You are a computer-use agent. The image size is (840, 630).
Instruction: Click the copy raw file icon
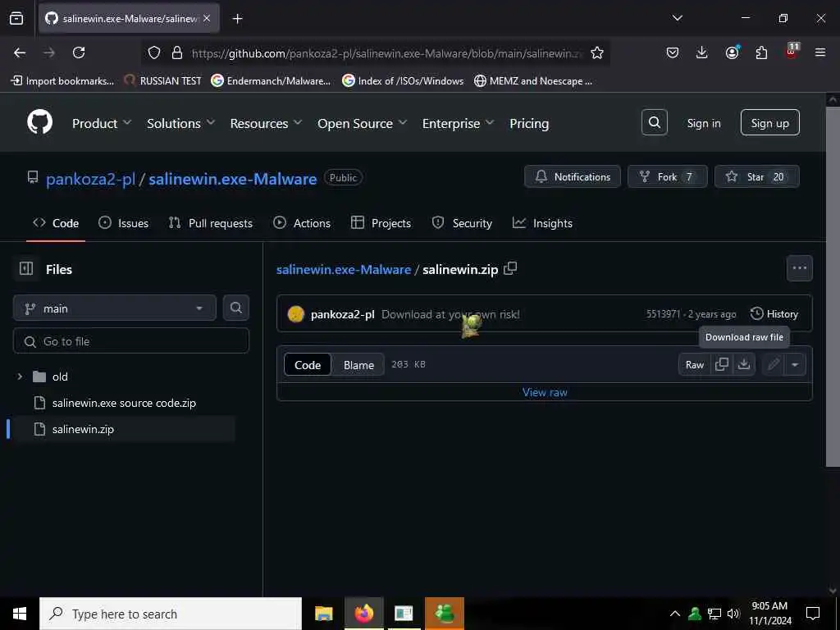tap(722, 364)
